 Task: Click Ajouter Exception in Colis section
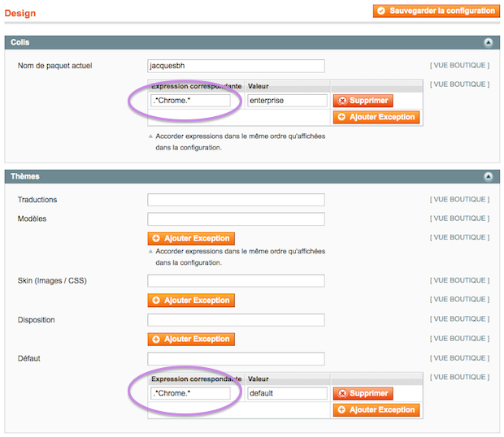[376, 117]
